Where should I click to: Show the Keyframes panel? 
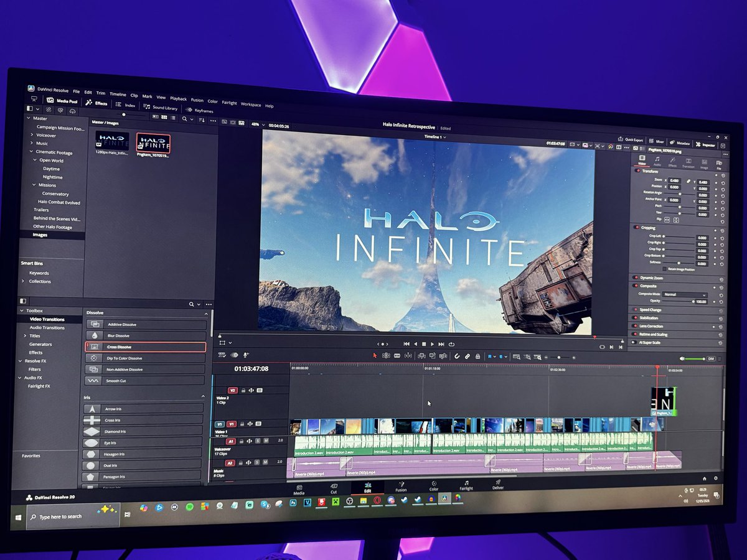click(x=200, y=110)
